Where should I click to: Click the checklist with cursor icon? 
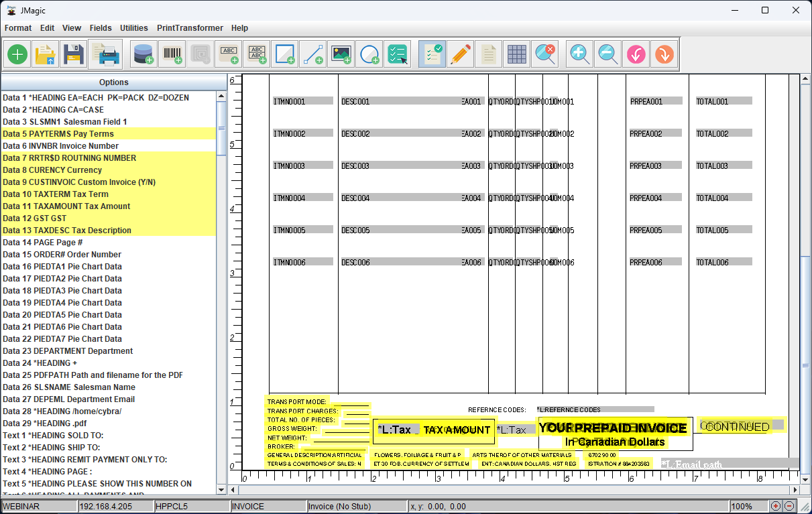tap(398, 54)
